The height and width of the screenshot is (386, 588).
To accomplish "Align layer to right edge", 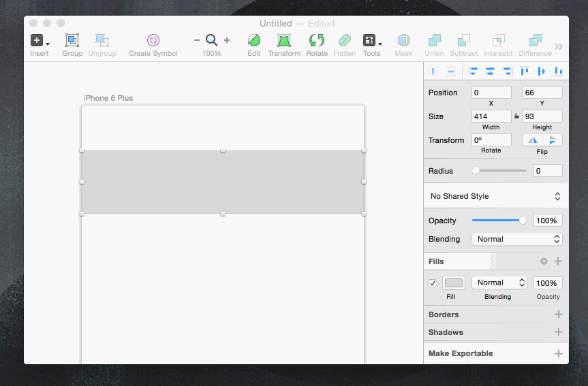I will click(507, 71).
